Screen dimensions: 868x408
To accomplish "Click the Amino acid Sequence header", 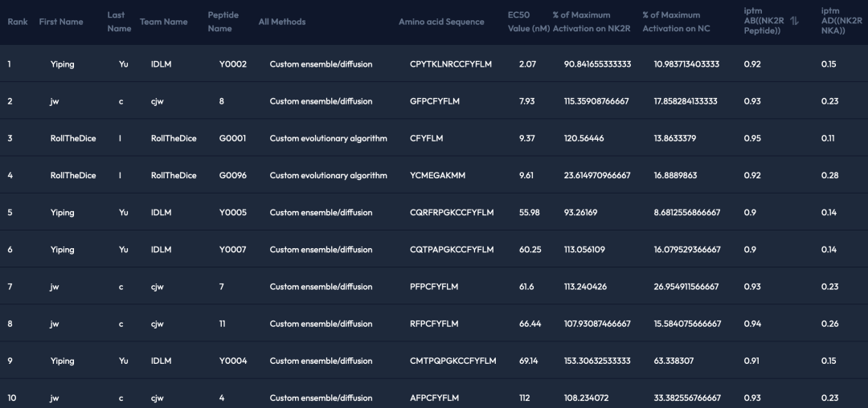I will coord(441,22).
